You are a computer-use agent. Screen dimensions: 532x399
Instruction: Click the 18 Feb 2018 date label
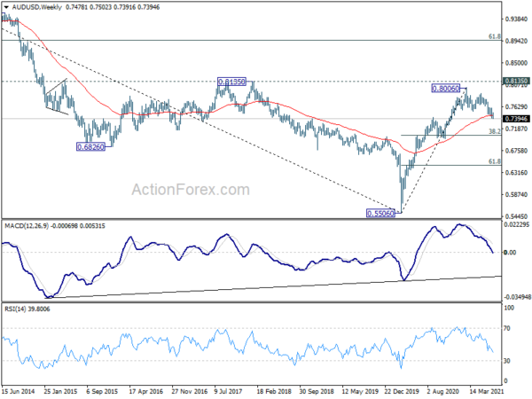point(274,392)
